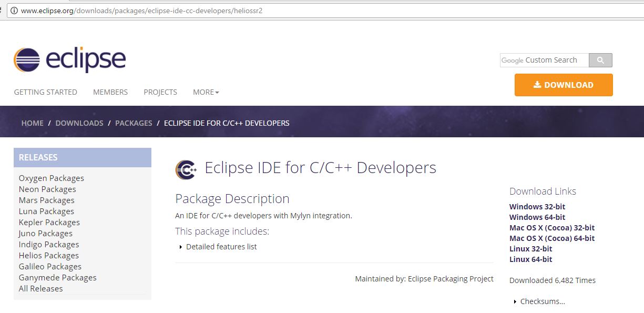Click the PACKAGES breadcrumb link
Screen dimensions: 644x313
134,123
